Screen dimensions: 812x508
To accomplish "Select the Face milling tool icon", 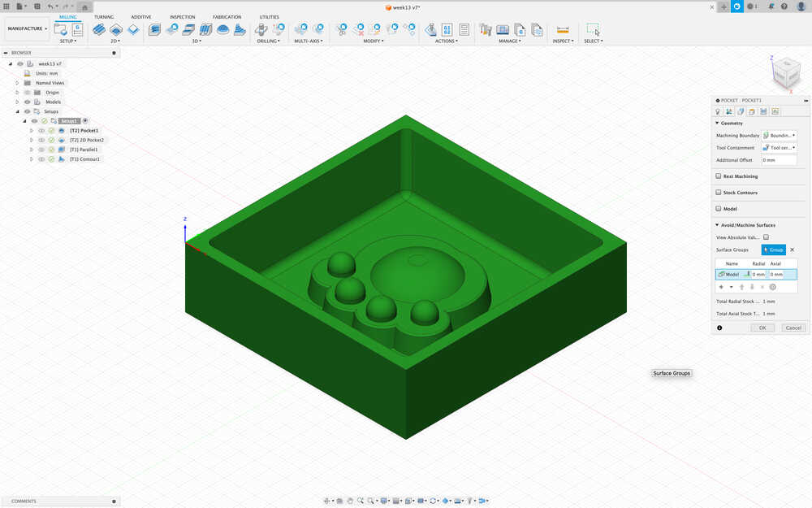I will tap(133, 29).
